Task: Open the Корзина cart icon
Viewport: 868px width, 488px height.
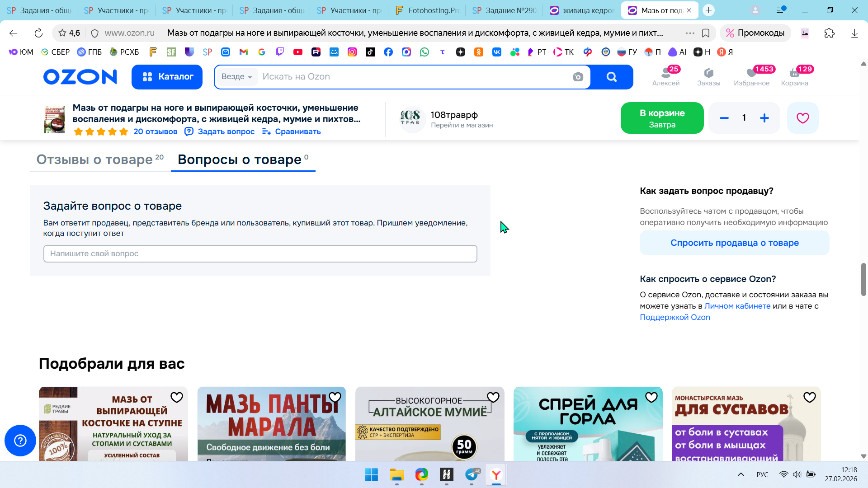Action: [x=794, y=76]
